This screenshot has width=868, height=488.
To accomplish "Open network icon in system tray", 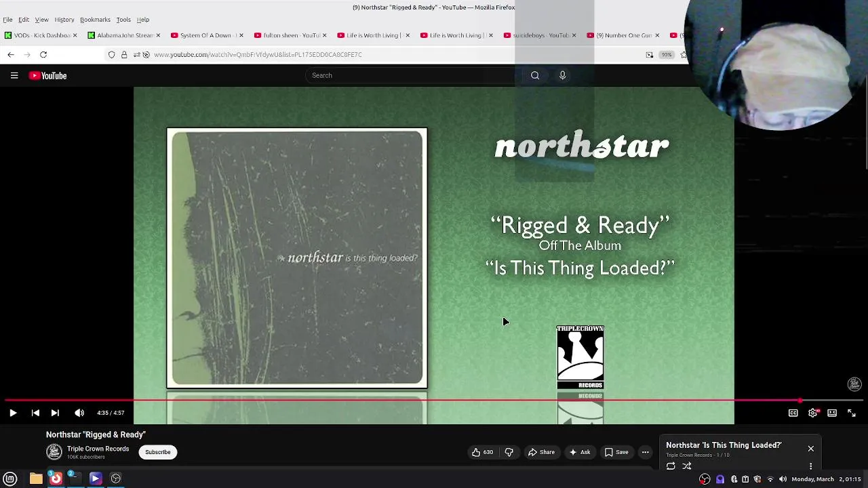I will point(770,479).
